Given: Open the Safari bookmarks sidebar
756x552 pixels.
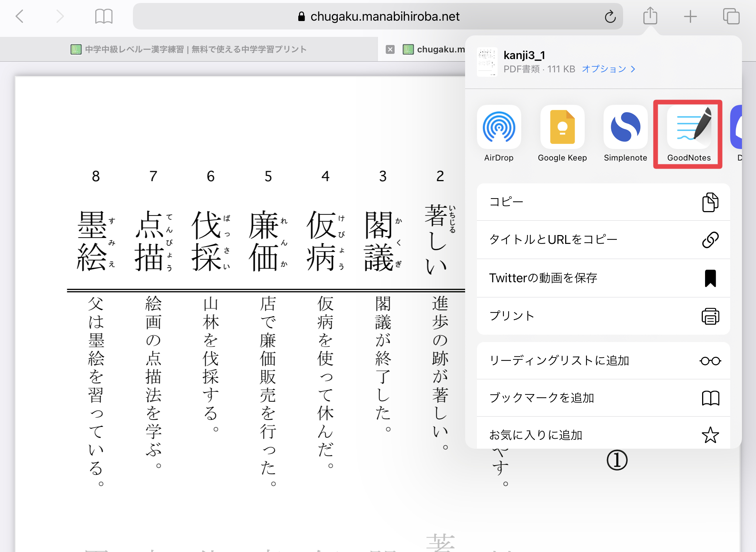Looking at the screenshot, I should pos(104,16).
